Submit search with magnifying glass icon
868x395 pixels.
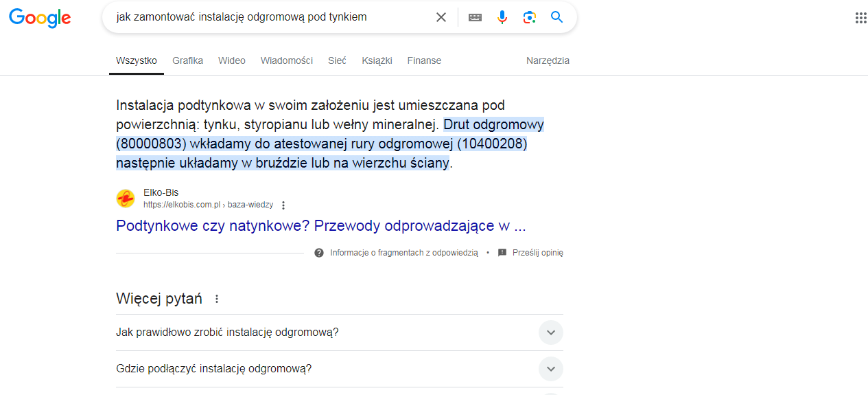pyautogui.click(x=556, y=17)
